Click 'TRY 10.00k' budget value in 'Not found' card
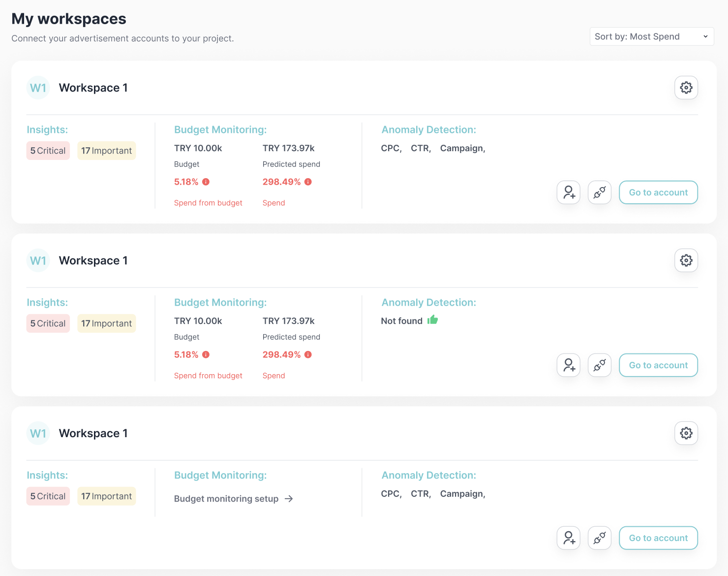The image size is (728, 576). point(198,321)
